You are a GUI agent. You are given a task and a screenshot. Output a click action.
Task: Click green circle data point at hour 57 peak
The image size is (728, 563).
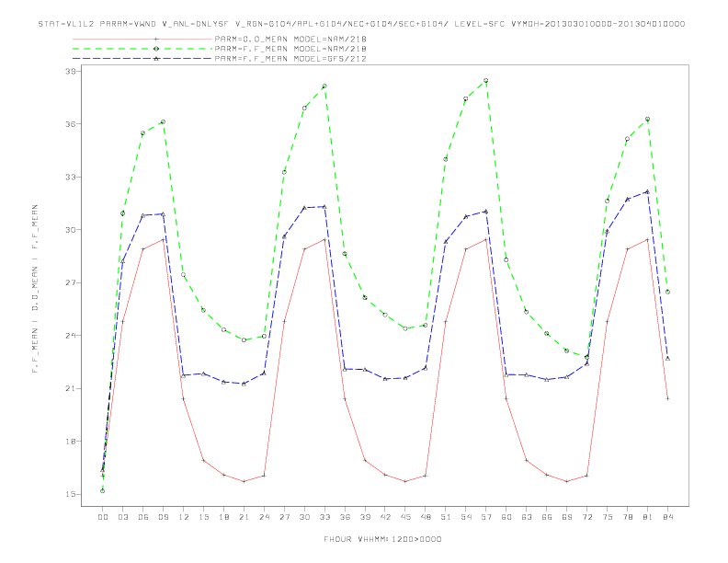pyautogui.click(x=486, y=80)
